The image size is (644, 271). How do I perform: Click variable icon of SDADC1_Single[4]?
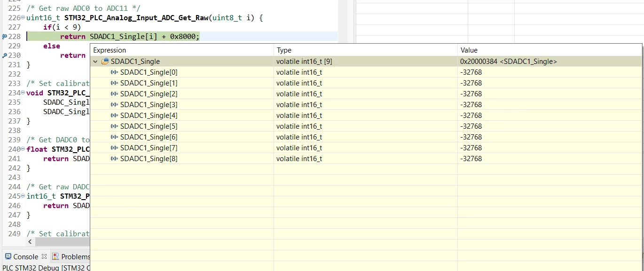point(114,116)
